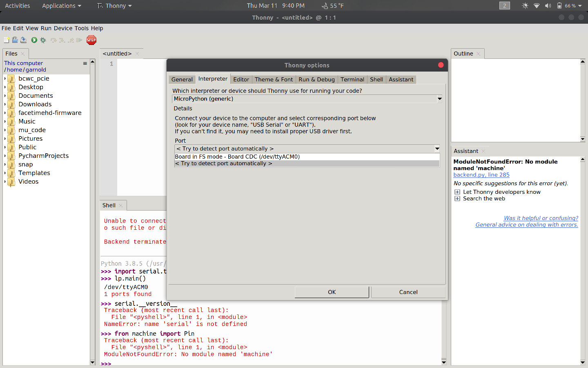Open the File menu
This screenshot has width=588, height=368.
coord(6,28)
